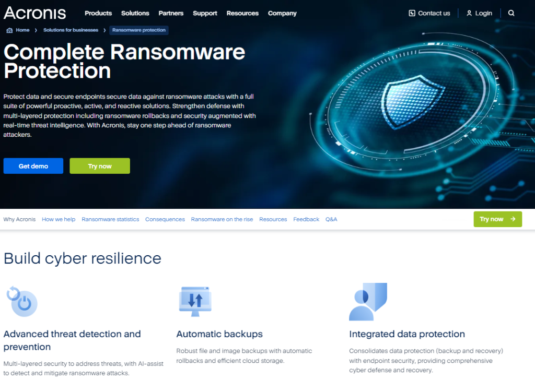Image resolution: width=535 pixels, height=392 pixels.
Task: Click the chevron after Solutions for businesses
Action: coord(104,30)
